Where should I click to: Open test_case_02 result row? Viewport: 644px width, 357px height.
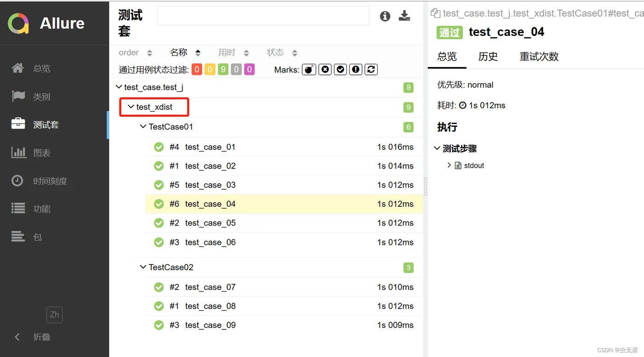[x=284, y=166]
